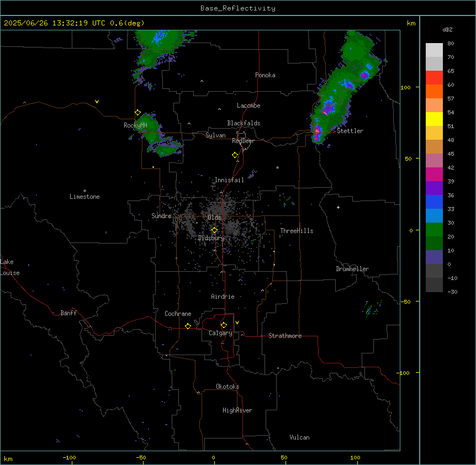The width and height of the screenshot is (476, 465).
Task: Click the Sundre town label
Action: pyautogui.click(x=161, y=216)
